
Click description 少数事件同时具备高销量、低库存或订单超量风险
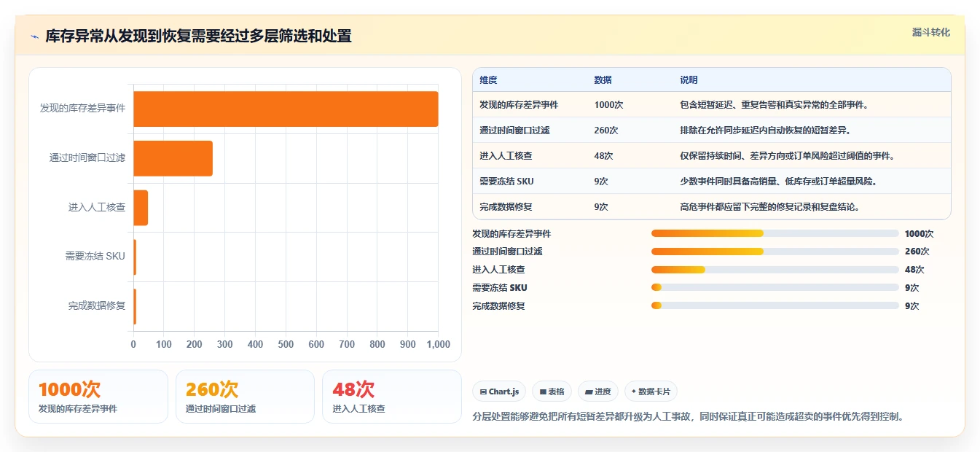point(779,182)
